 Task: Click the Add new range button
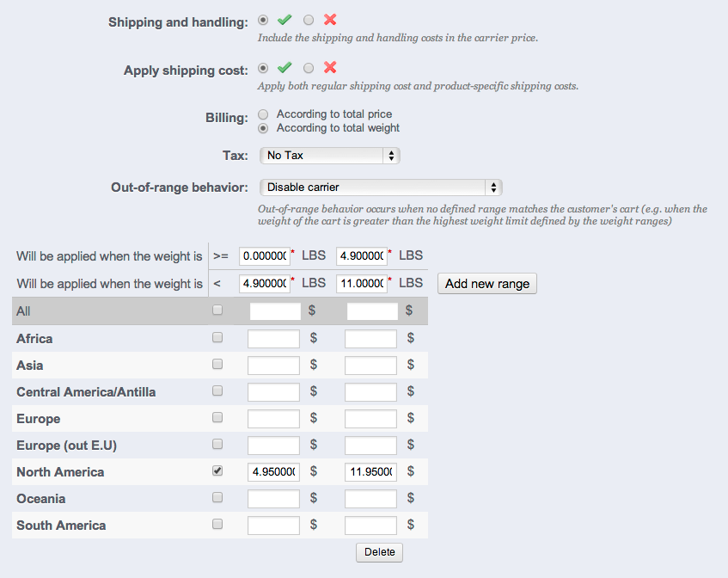pos(487,283)
